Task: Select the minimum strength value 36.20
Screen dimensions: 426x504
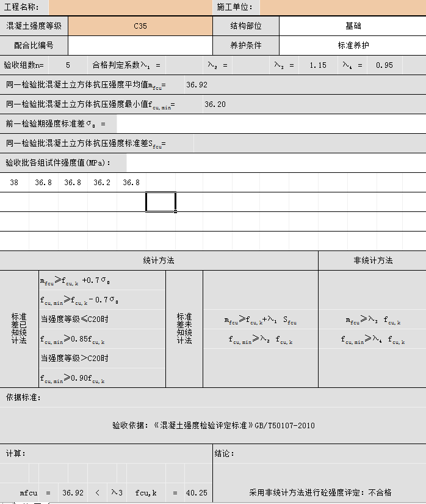Action: point(215,104)
